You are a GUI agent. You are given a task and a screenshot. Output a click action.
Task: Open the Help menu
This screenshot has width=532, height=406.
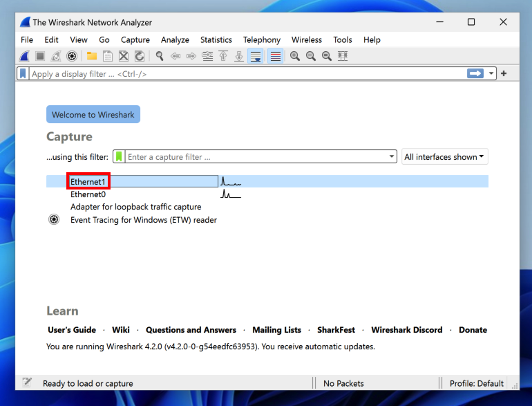click(372, 39)
